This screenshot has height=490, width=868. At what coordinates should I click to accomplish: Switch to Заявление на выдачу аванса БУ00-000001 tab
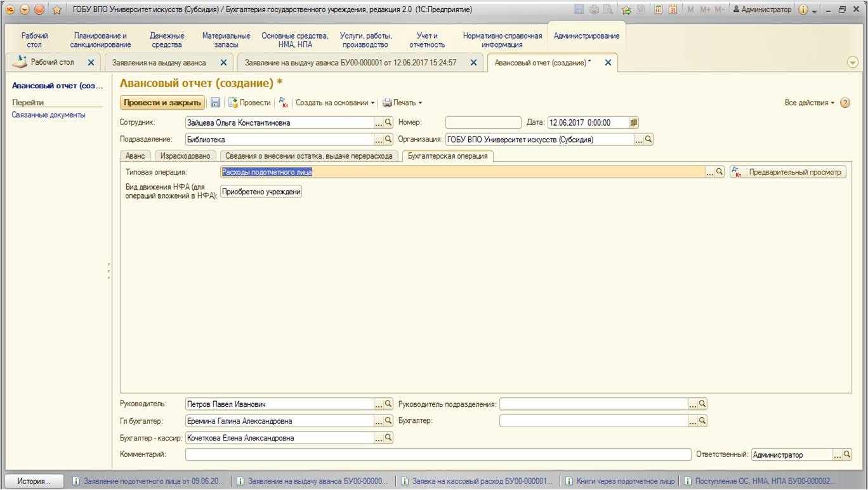(350, 62)
